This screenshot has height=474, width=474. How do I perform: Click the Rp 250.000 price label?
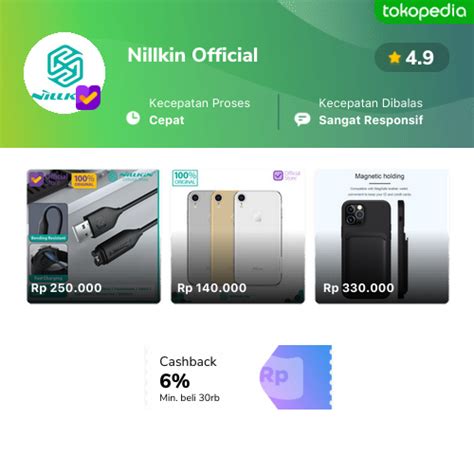pyautogui.click(x=66, y=288)
